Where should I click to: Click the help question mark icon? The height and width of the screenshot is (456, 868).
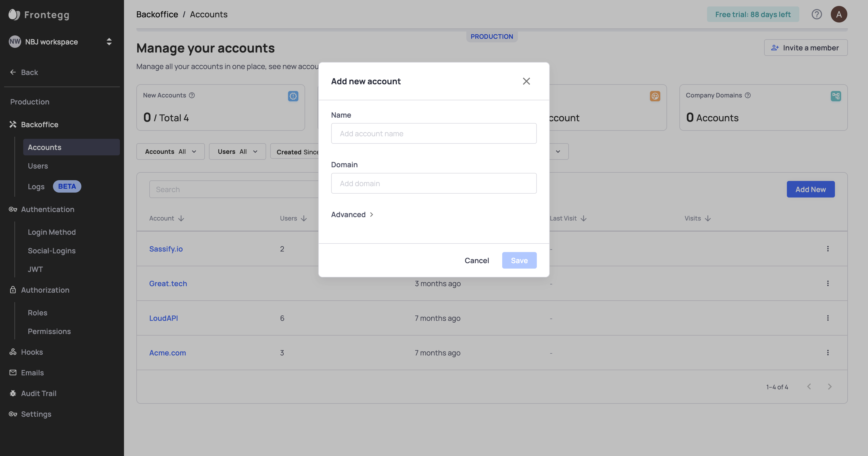tap(816, 14)
